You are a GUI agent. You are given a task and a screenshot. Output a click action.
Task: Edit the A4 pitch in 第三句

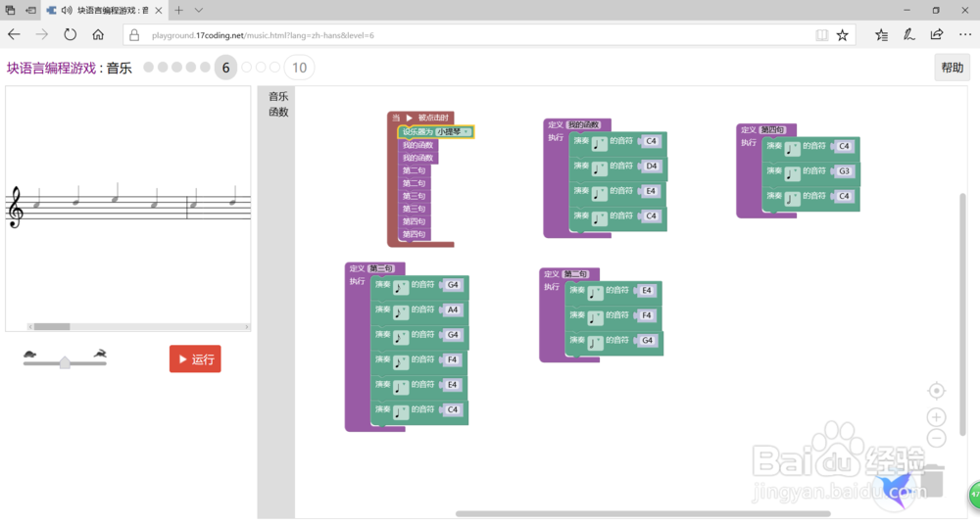453,310
